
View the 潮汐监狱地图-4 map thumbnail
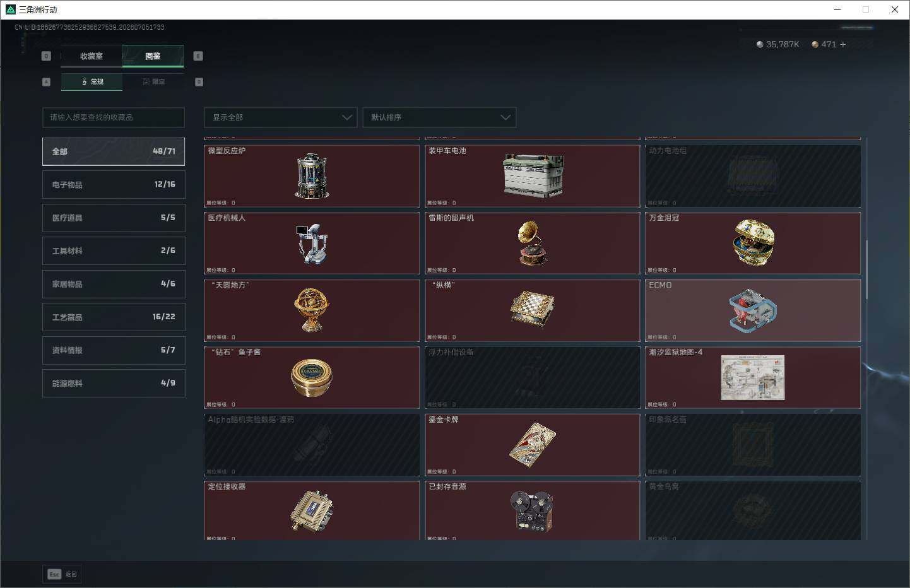coord(753,377)
